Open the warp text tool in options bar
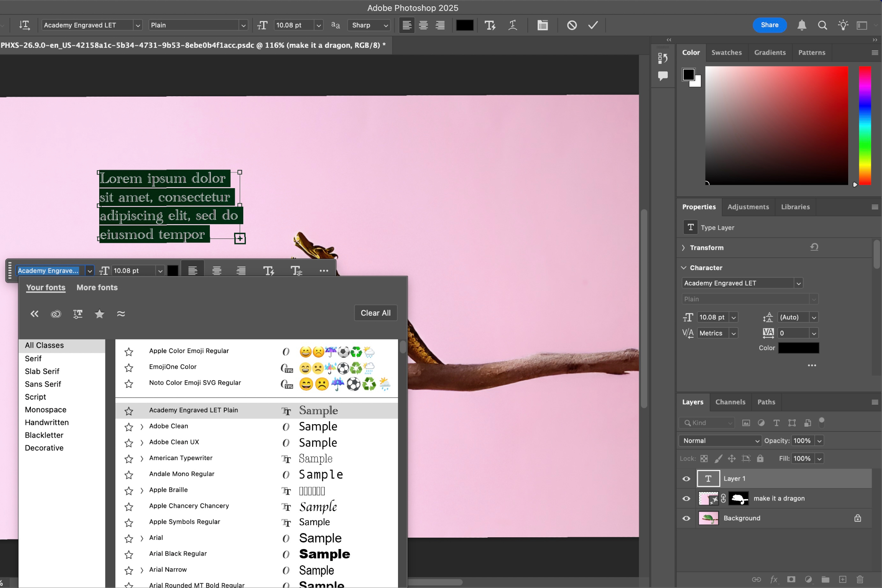The image size is (882, 588). pos(513,25)
